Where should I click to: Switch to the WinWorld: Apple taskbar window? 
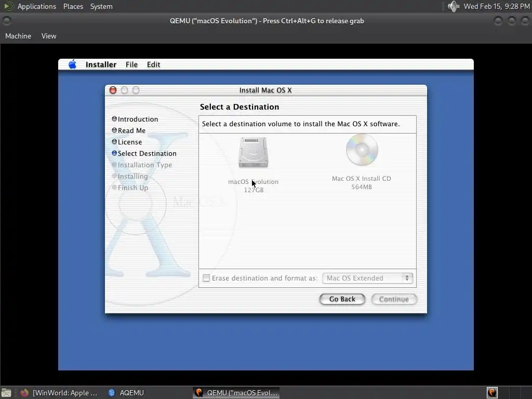pos(59,393)
